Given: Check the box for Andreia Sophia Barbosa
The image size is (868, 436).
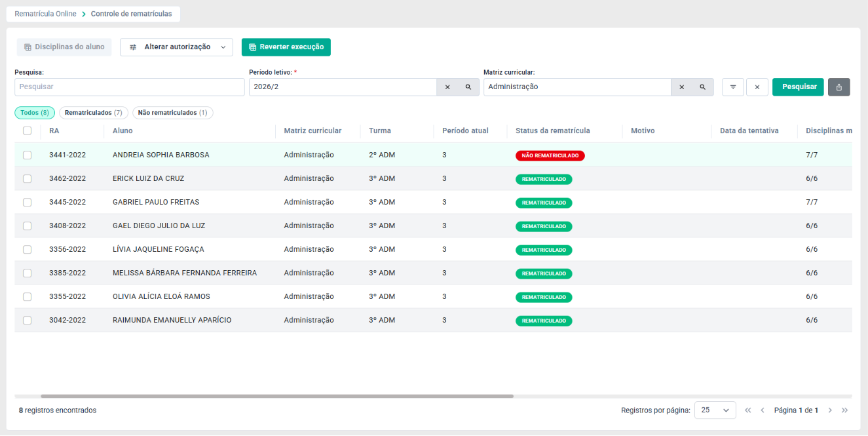Looking at the screenshot, I should (27, 155).
